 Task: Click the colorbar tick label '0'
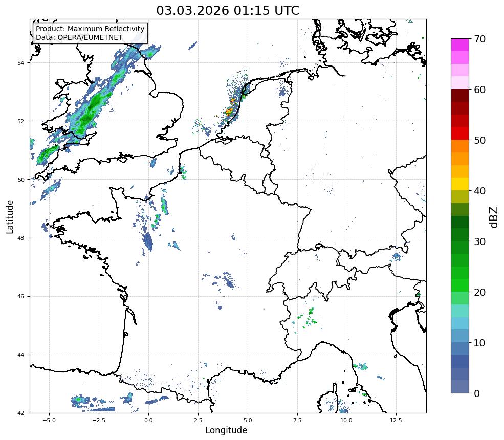[477, 393]
